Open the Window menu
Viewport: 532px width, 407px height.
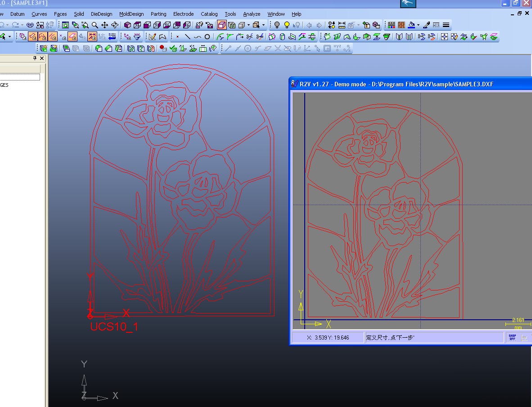click(276, 14)
